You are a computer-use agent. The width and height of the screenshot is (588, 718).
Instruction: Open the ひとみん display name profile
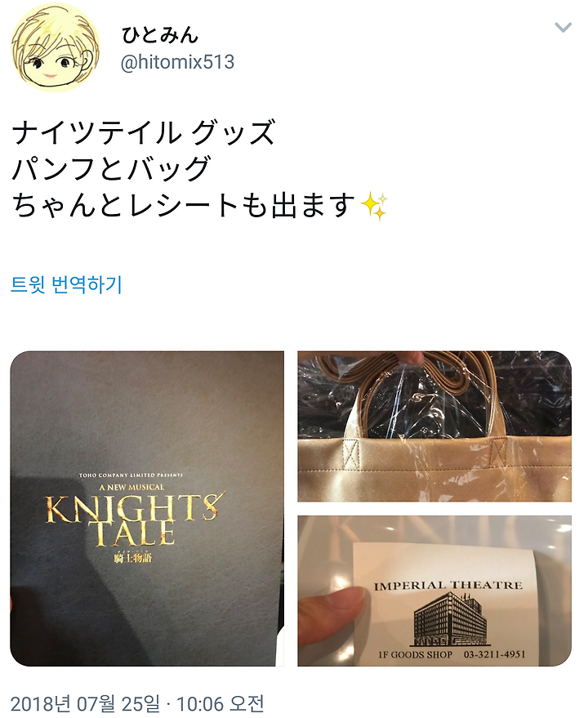(160, 35)
